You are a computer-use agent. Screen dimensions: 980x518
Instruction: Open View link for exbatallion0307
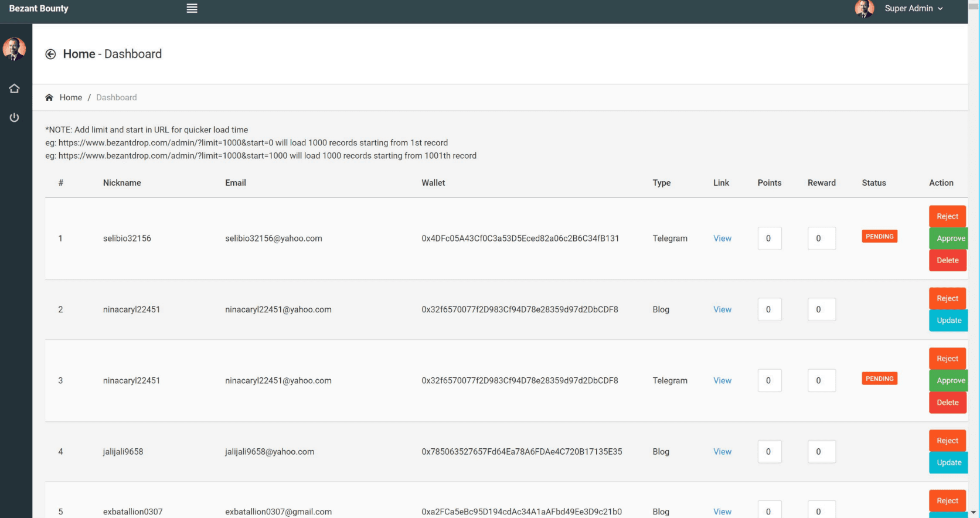[x=722, y=512]
